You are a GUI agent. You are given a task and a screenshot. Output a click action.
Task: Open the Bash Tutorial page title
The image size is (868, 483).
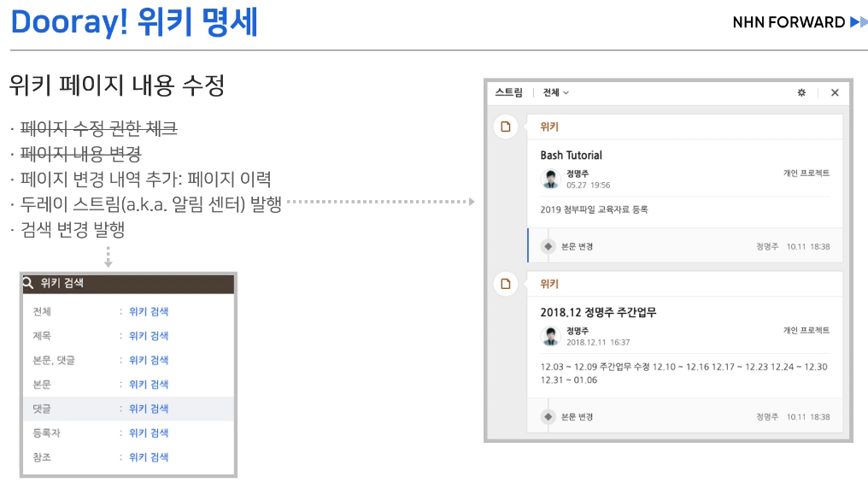coord(571,155)
